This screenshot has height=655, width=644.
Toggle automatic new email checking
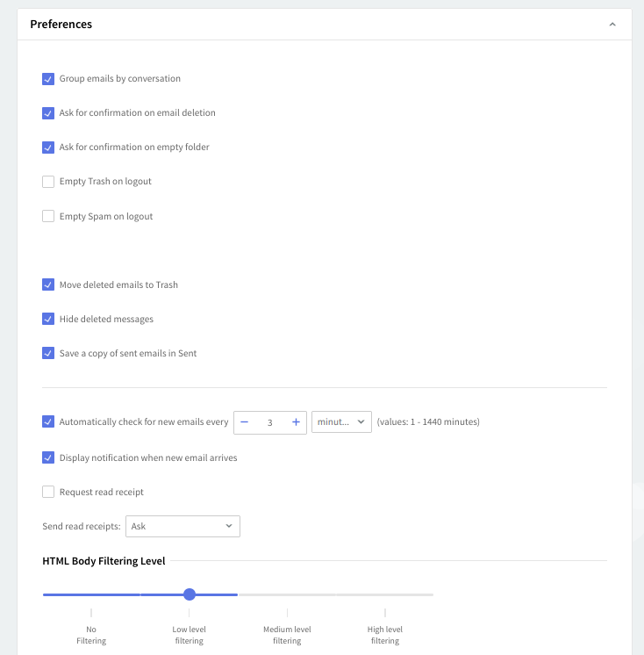(x=48, y=422)
